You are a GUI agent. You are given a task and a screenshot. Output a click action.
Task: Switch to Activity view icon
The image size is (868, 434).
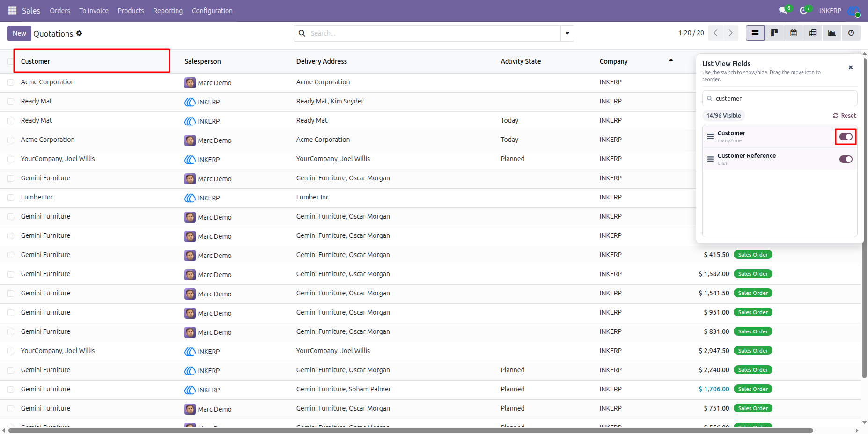point(851,33)
